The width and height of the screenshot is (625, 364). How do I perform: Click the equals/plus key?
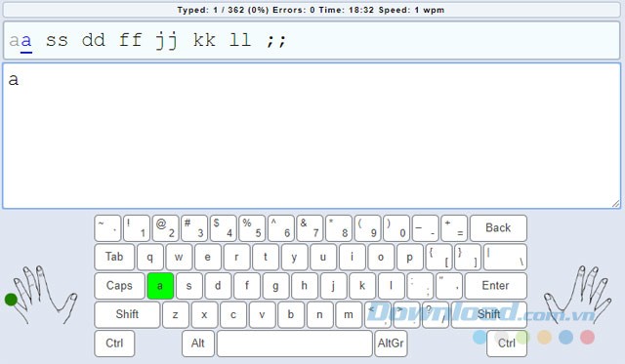click(x=454, y=228)
